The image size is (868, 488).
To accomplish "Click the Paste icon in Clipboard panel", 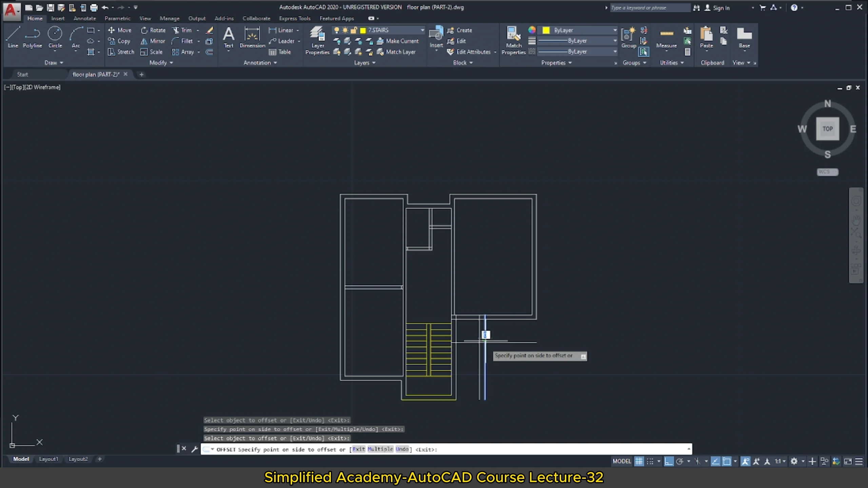I will 707,37.
